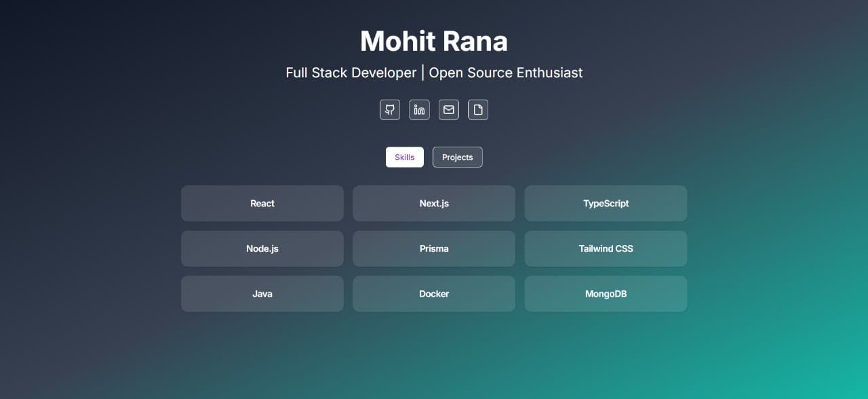Select the React skill card

click(262, 204)
